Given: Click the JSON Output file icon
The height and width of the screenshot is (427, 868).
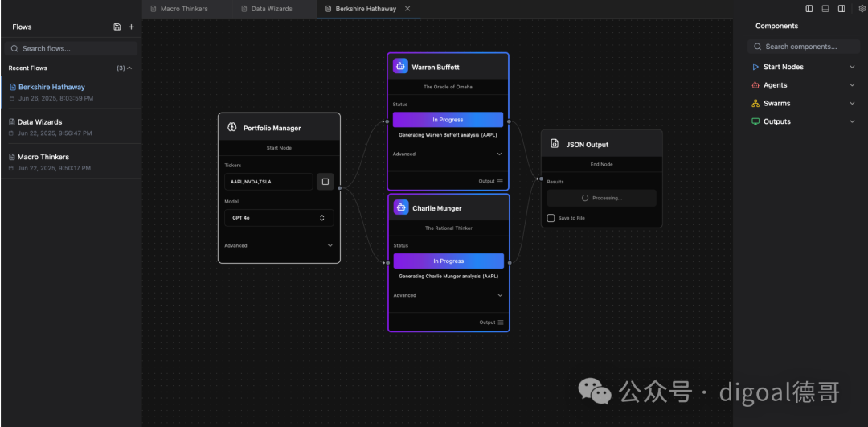Looking at the screenshot, I should 555,144.
